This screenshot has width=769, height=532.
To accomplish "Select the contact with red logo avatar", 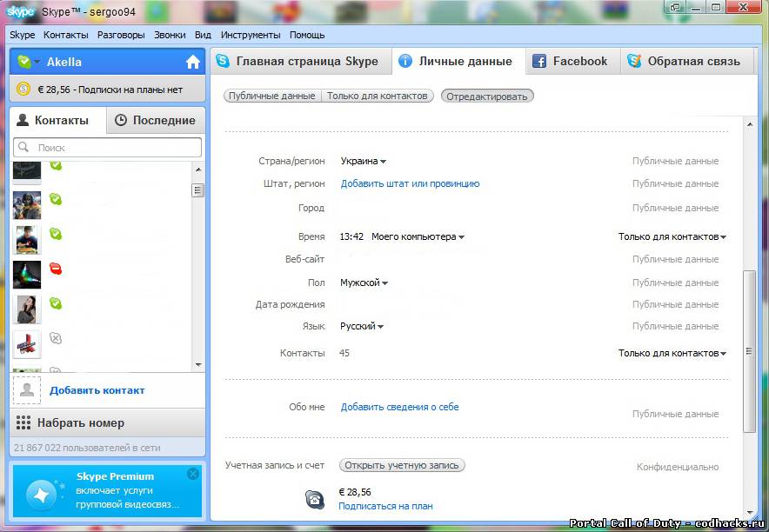I will point(27,344).
